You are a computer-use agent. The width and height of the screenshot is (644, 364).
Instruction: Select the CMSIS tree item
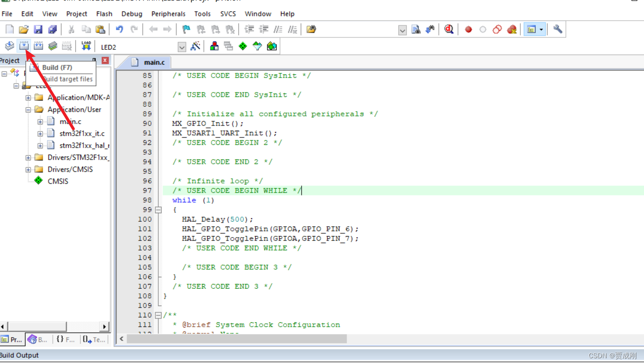58,182
